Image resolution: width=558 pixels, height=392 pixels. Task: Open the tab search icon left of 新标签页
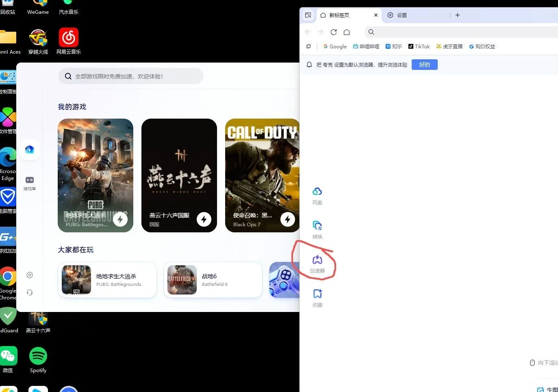(x=308, y=15)
